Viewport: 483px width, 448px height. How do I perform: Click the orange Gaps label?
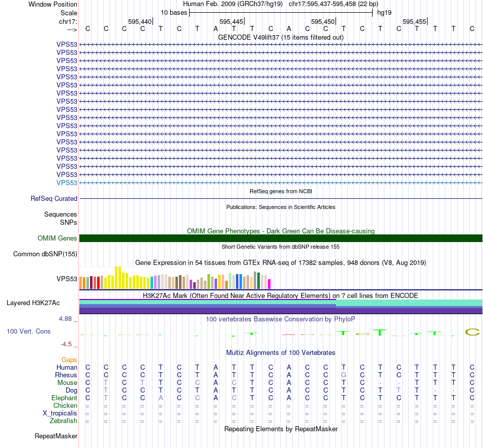[x=69, y=360]
